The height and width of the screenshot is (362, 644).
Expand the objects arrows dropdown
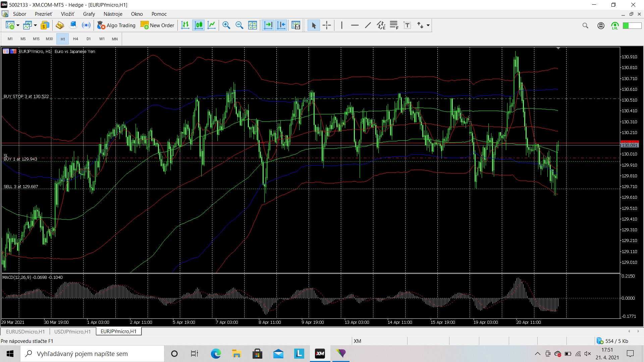428,25
